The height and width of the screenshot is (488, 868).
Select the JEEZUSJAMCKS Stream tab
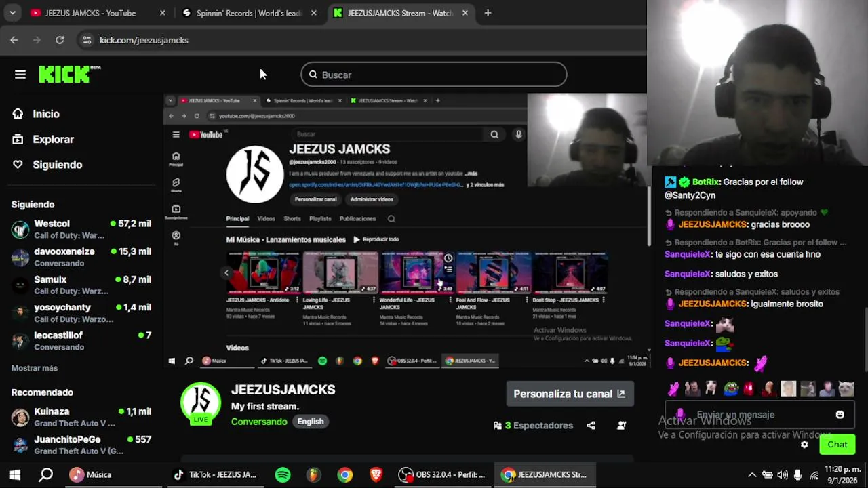click(400, 13)
